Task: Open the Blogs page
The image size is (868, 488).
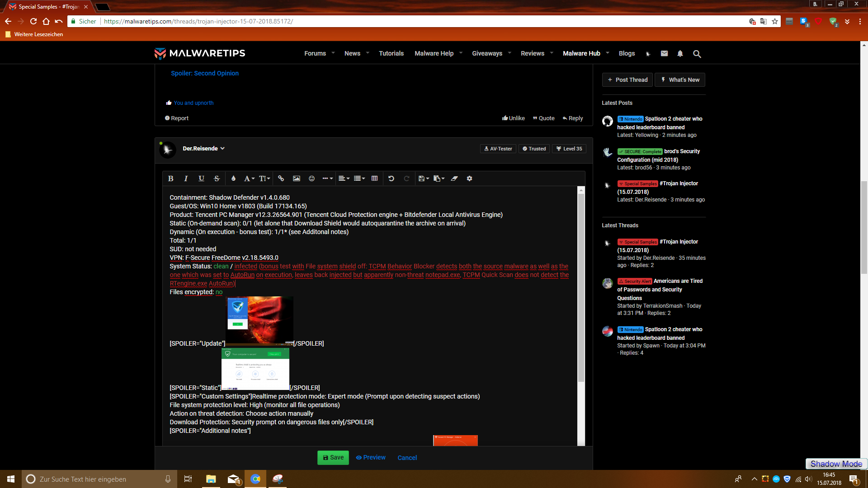Action: pos(627,53)
